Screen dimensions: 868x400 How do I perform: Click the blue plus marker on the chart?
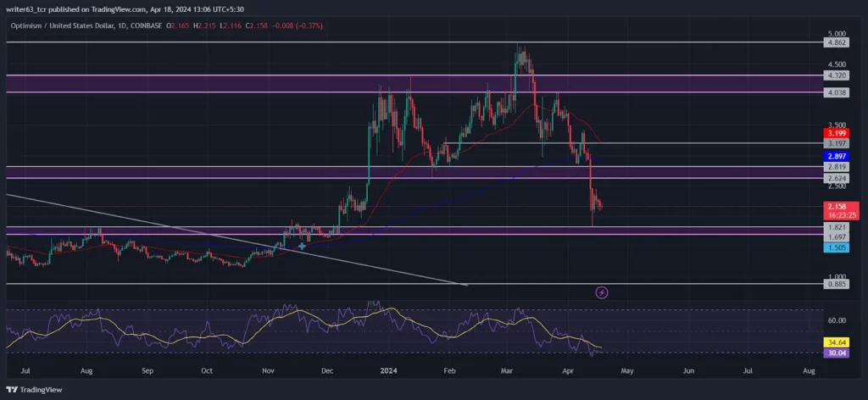click(302, 247)
